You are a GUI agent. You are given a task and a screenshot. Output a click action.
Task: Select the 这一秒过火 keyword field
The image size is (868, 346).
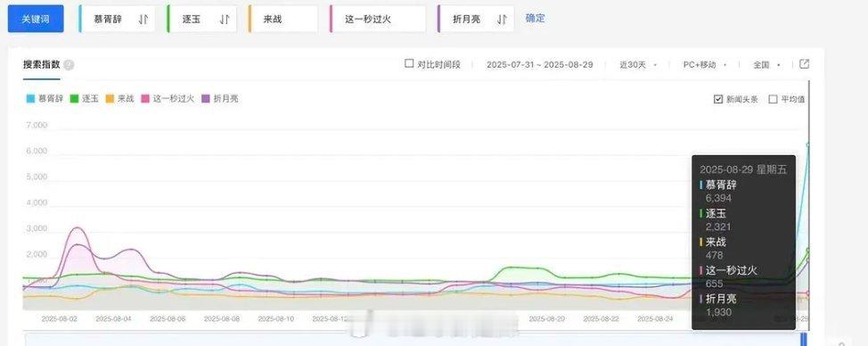pos(378,20)
